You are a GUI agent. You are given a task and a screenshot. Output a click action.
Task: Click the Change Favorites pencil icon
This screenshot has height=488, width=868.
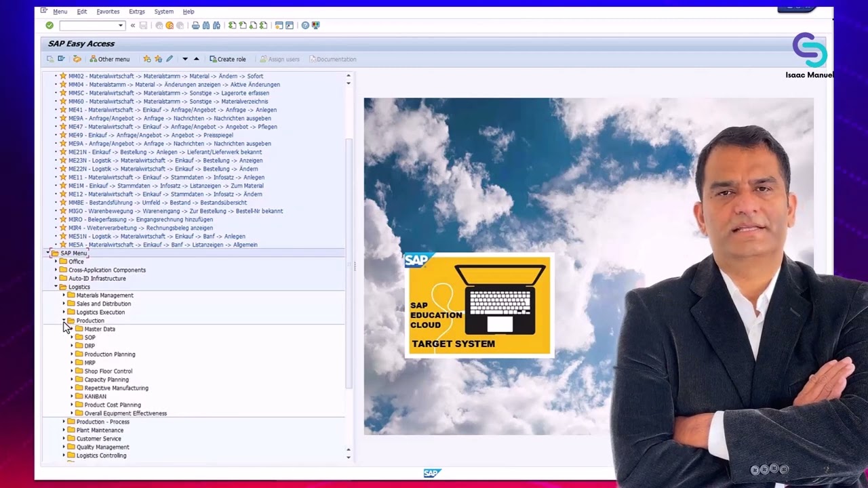point(170,59)
